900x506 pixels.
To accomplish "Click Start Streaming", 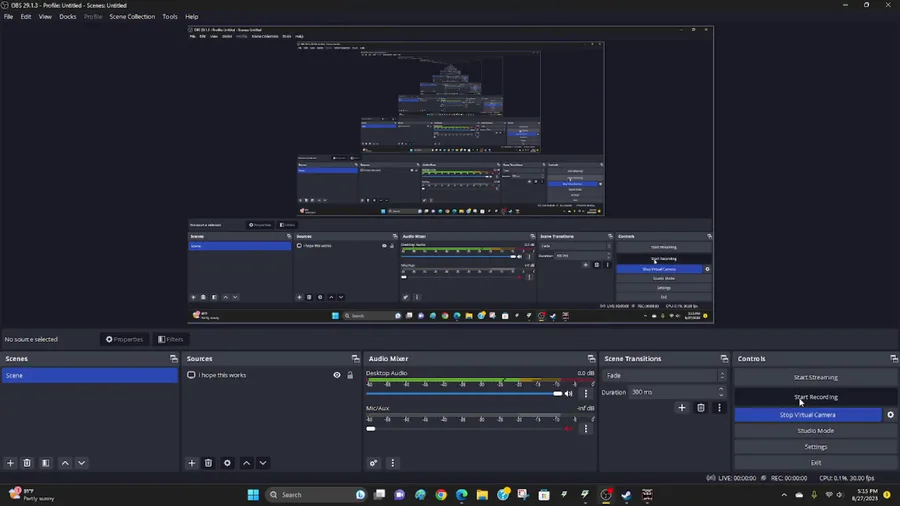I will [816, 377].
